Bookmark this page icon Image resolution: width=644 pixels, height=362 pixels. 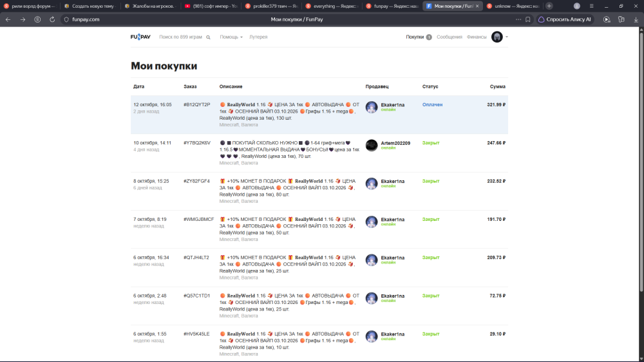(528, 19)
